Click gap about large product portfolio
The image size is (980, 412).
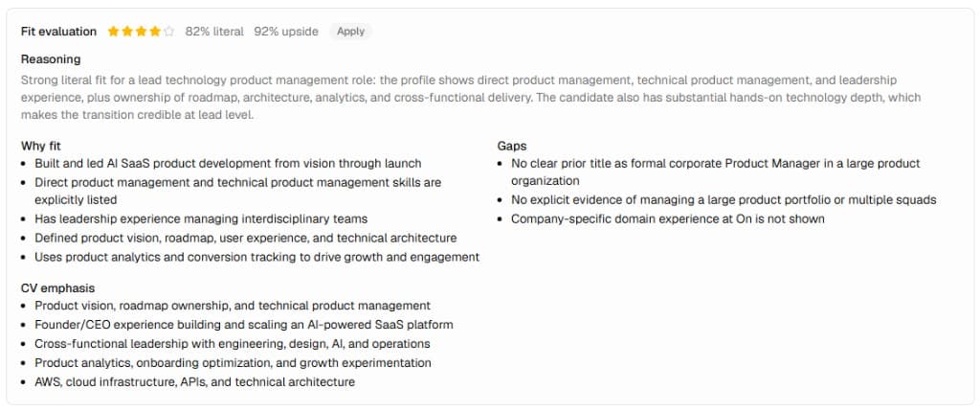(x=724, y=200)
